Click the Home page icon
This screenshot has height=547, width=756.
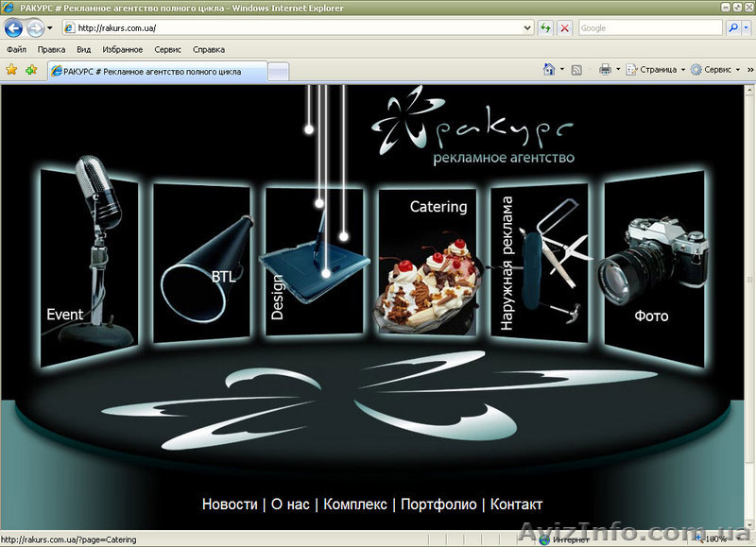pyautogui.click(x=549, y=69)
